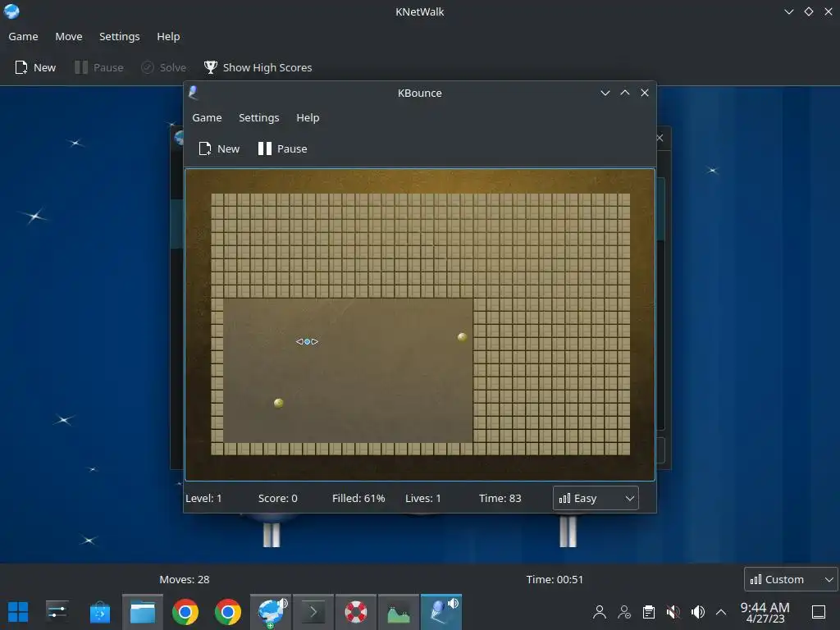This screenshot has width=840, height=630.
Task: Open the second Chrome taskbar icon
Action: tap(228, 612)
